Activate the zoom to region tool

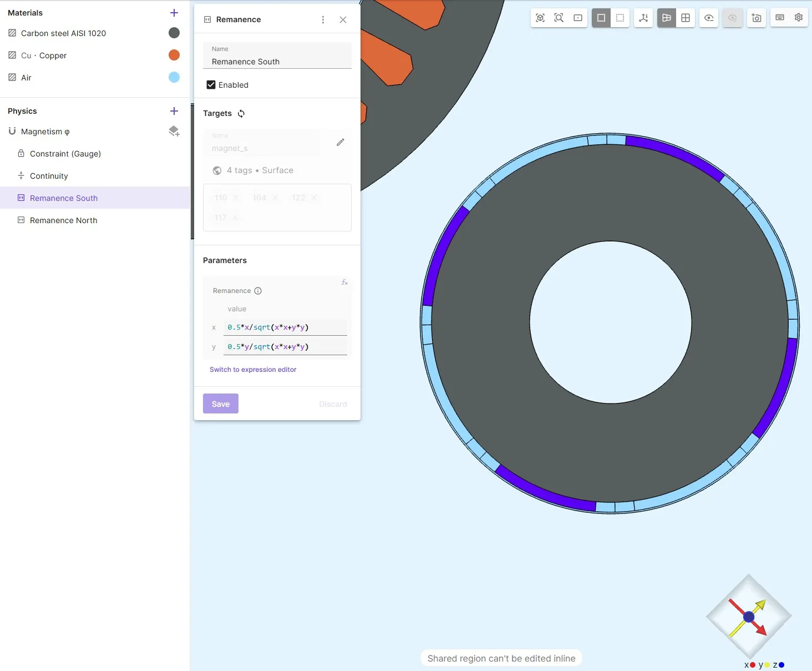click(x=559, y=18)
